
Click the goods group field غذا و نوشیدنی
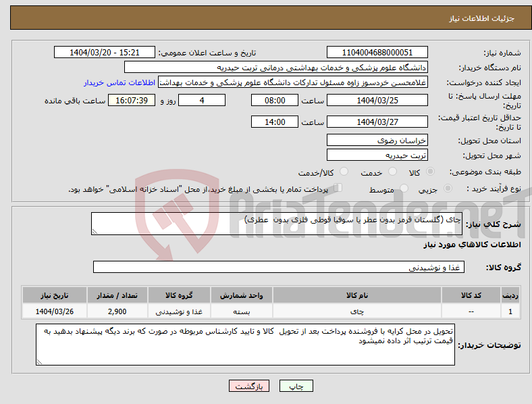[279, 267]
